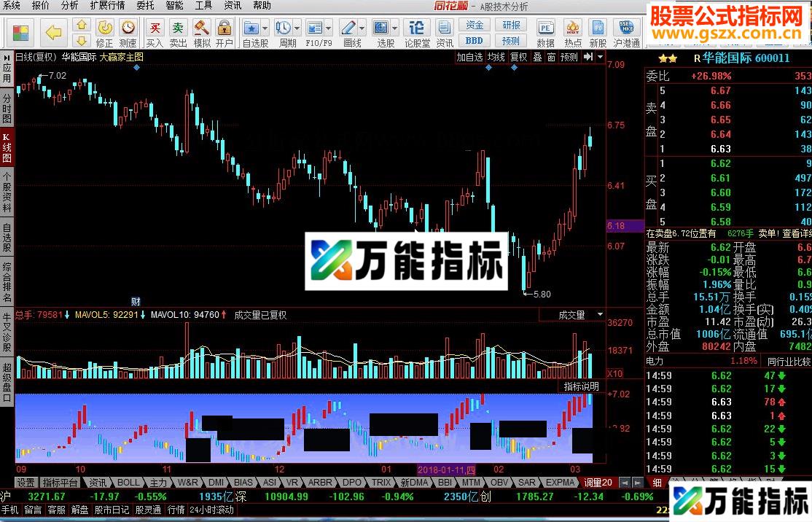Click the 开户 padlock icon

click(225, 32)
